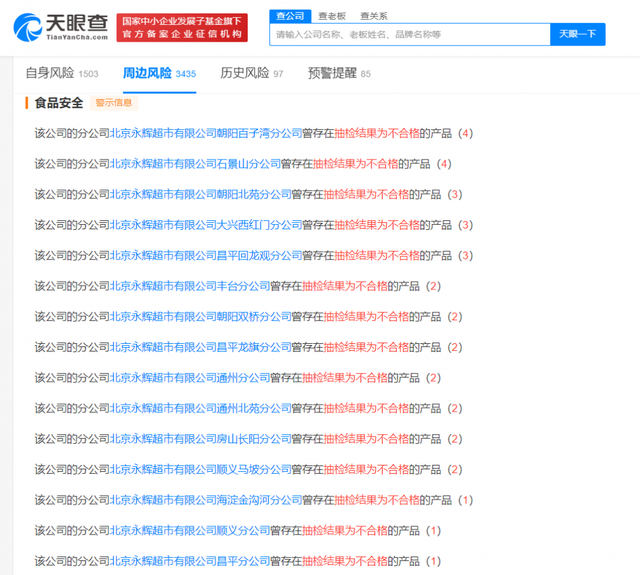Open 石景山分公司 company link
Screen dimensions: 640x575
pyautogui.click(x=196, y=164)
